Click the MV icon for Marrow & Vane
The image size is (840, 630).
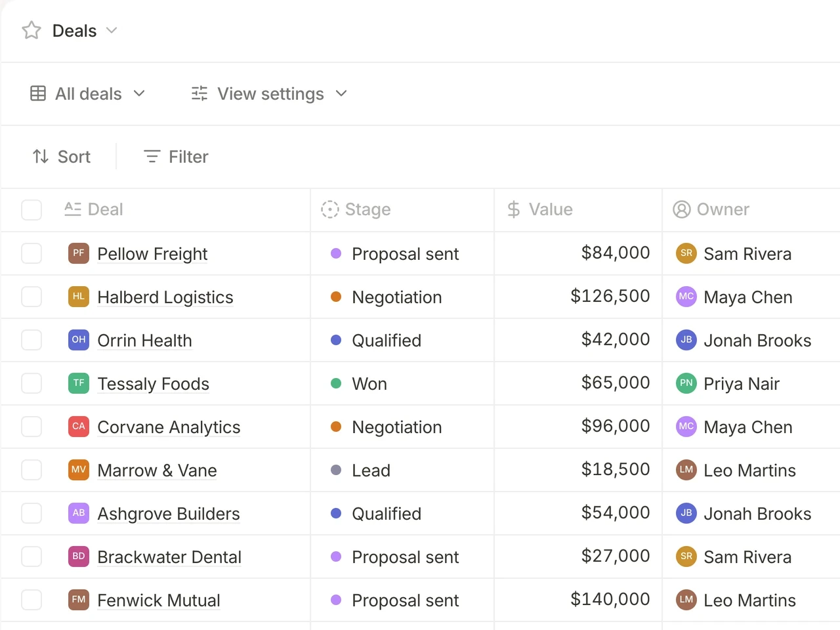coord(79,469)
